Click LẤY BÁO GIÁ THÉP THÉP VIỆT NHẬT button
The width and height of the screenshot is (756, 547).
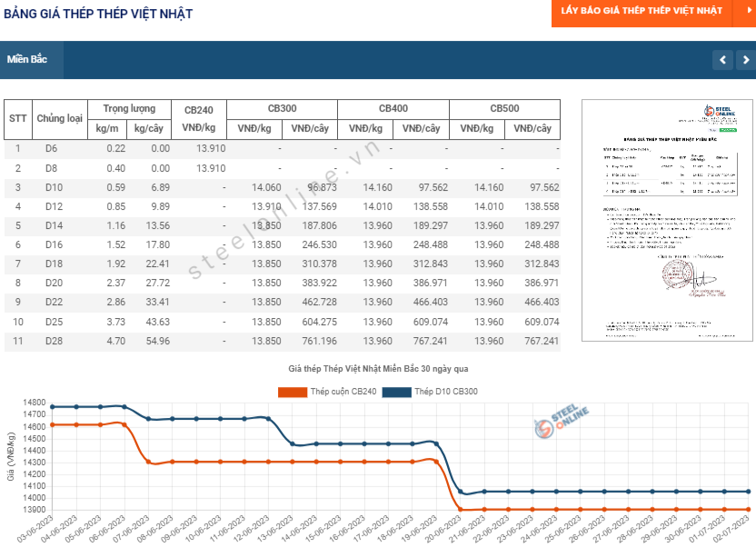[x=642, y=11]
